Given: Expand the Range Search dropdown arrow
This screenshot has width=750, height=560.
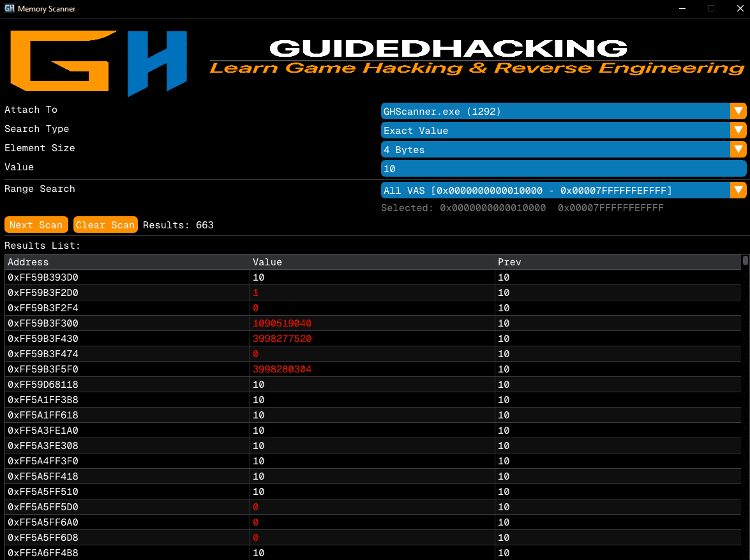Looking at the screenshot, I should point(738,190).
